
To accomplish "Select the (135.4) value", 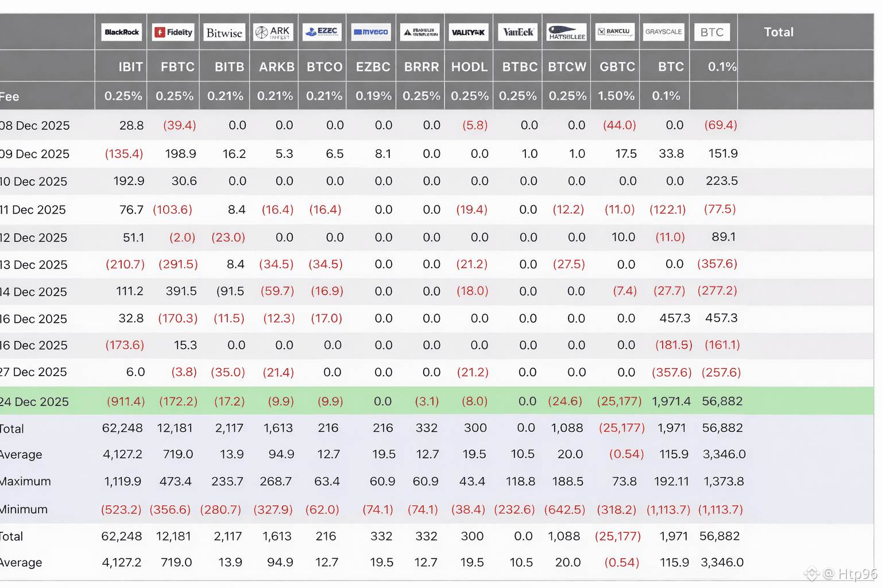I will (x=124, y=154).
